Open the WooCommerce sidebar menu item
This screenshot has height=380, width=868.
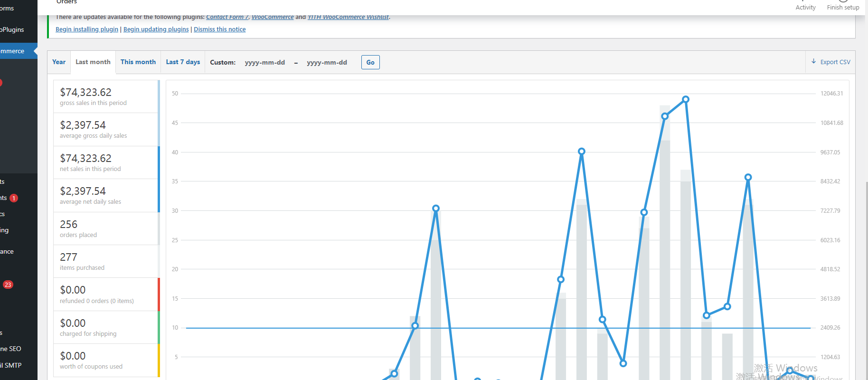click(x=19, y=51)
